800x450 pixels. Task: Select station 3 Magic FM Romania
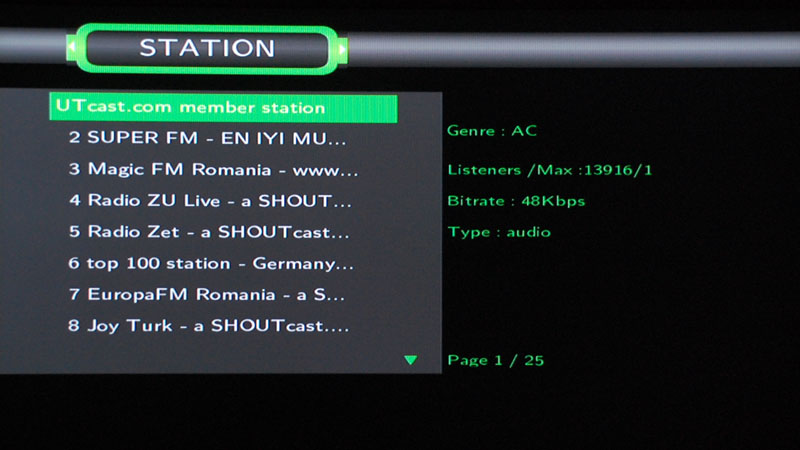point(213,169)
